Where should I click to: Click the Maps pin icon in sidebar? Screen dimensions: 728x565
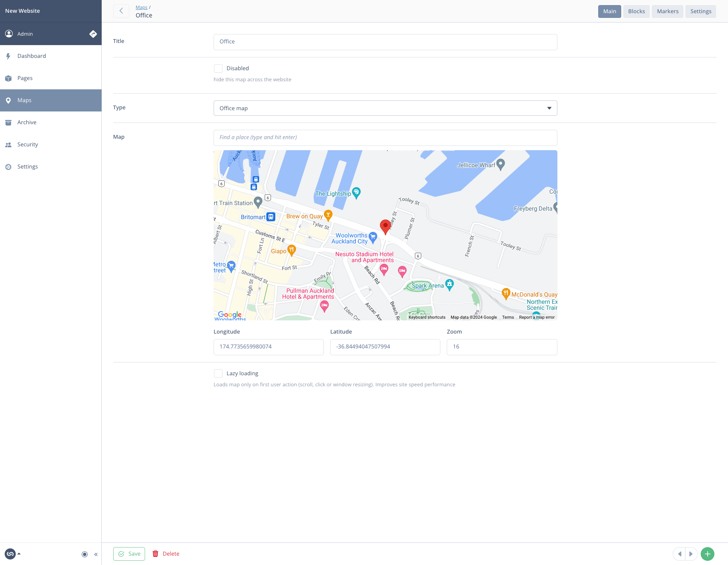click(8, 100)
